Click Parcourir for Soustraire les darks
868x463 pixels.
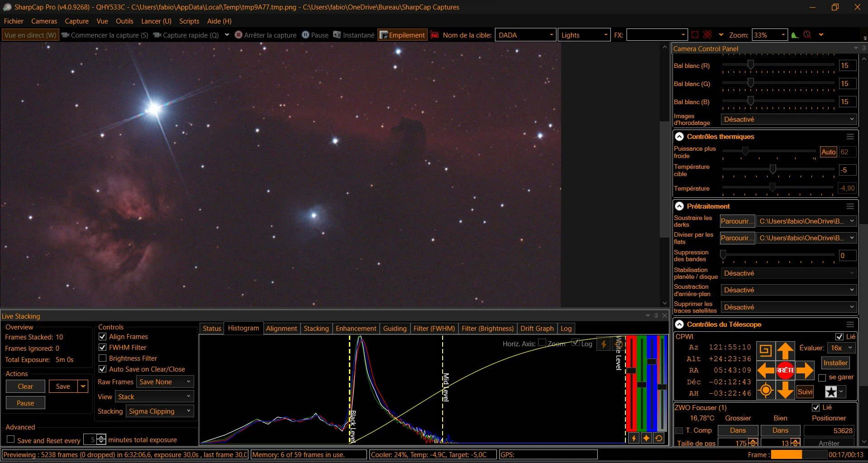click(737, 221)
